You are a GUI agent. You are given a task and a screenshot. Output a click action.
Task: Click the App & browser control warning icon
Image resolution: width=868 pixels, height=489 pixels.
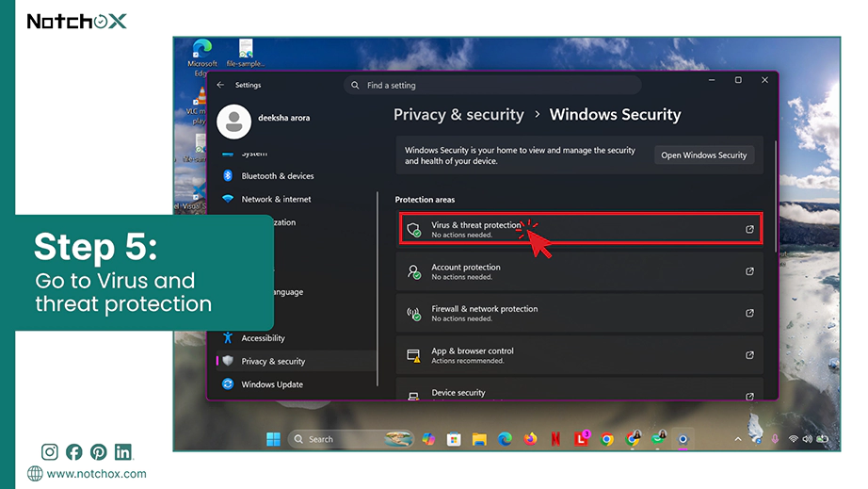(413, 355)
